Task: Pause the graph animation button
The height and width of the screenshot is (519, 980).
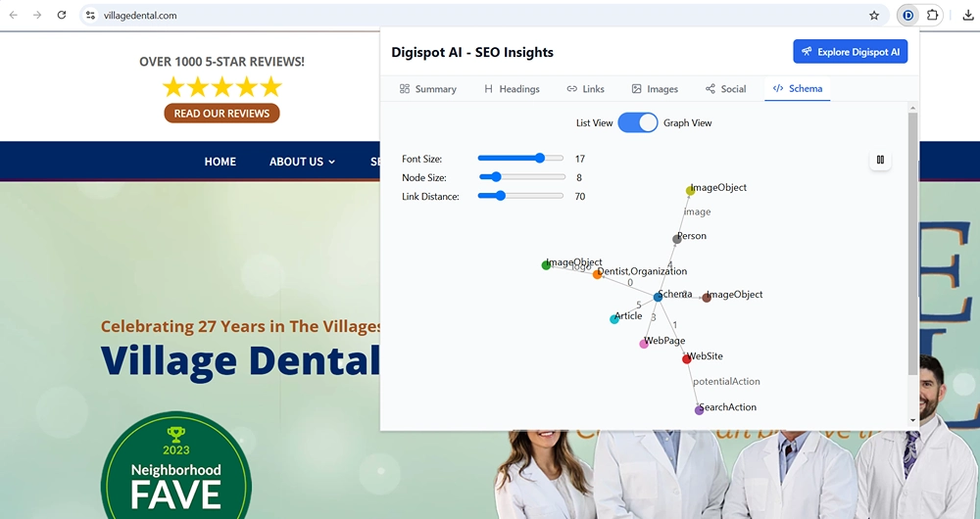Action: click(x=880, y=160)
